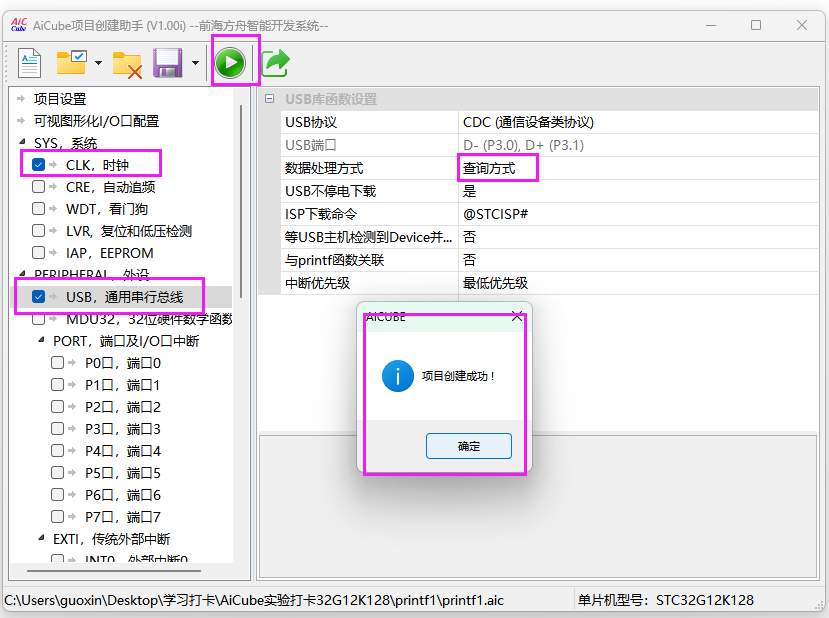
Task: Select 项目设置 in the tree
Action: point(60,99)
